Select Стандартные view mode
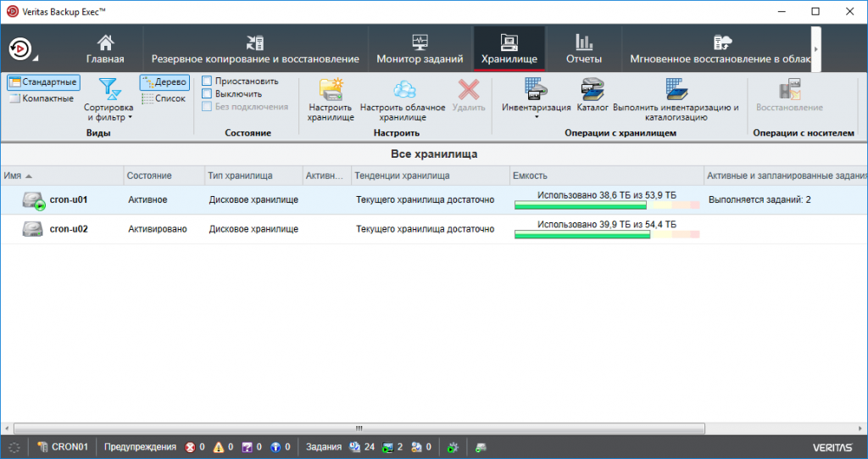The width and height of the screenshot is (868, 459). click(44, 82)
